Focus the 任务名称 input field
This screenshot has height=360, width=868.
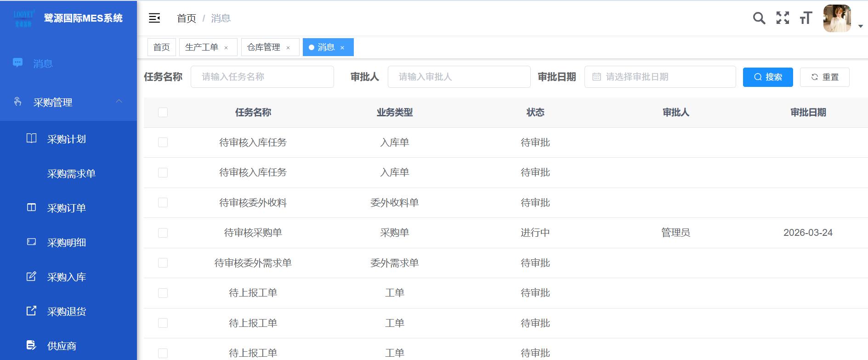pos(262,77)
